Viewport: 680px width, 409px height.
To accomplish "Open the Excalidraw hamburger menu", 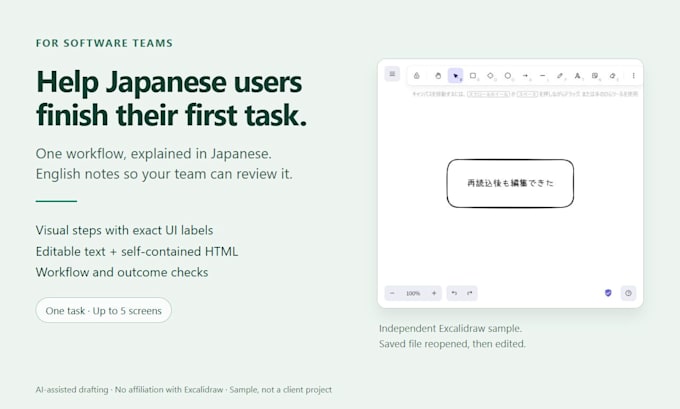I will 392,74.
